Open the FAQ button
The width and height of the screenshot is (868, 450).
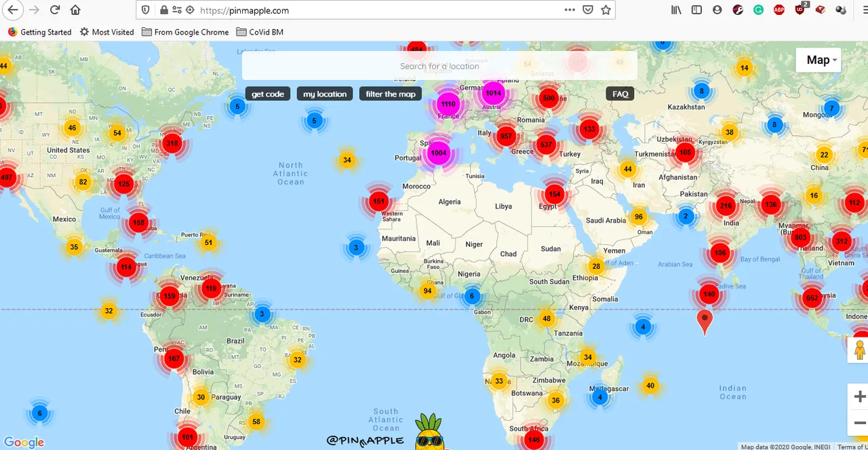pyautogui.click(x=620, y=94)
